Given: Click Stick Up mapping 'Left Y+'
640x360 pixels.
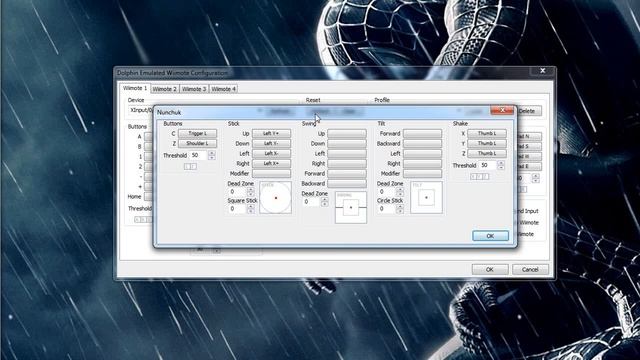Looking at the screenshot, I should click(271, 133).
